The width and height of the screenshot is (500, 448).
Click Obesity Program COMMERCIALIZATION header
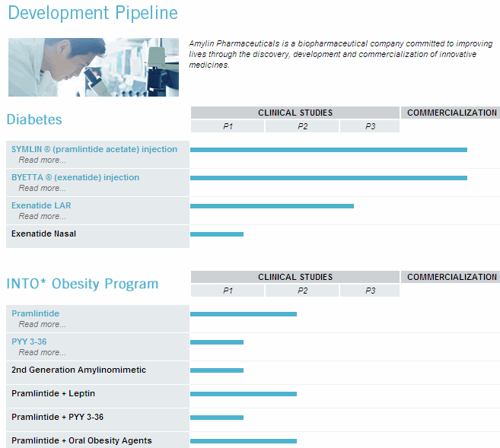[x=451, y=277]
